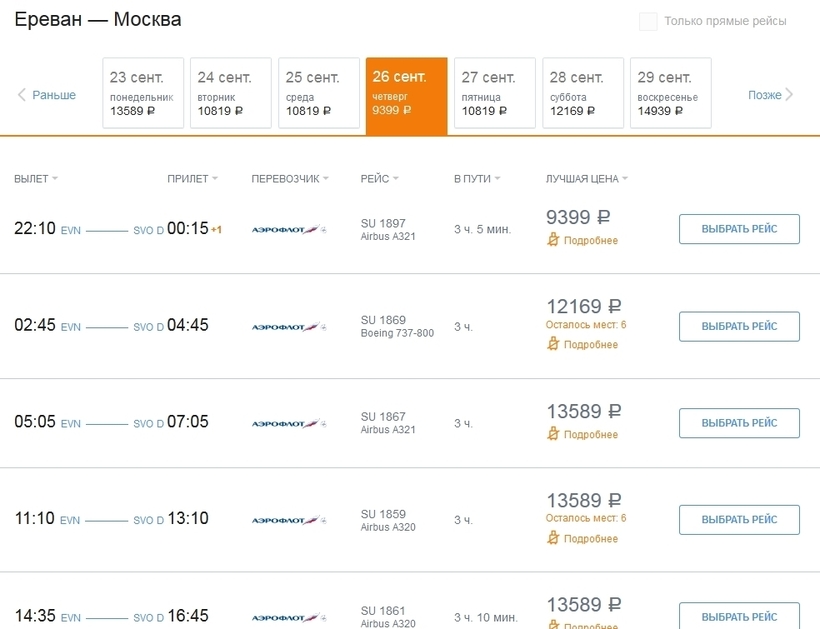This screenshot has width=820, height=629.
Task: Choose the 05:05 flight SU 1867
Action: [x=739, y=423]
